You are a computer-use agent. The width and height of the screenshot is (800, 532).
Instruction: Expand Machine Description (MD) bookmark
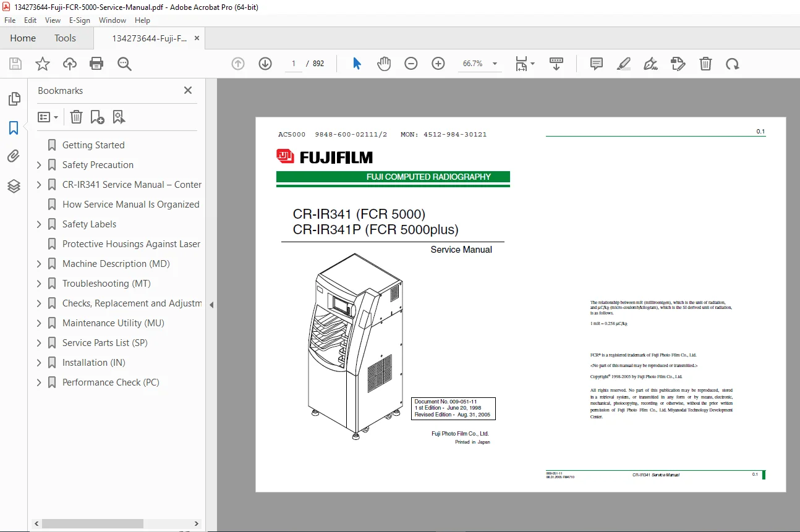tap(39, 264)
